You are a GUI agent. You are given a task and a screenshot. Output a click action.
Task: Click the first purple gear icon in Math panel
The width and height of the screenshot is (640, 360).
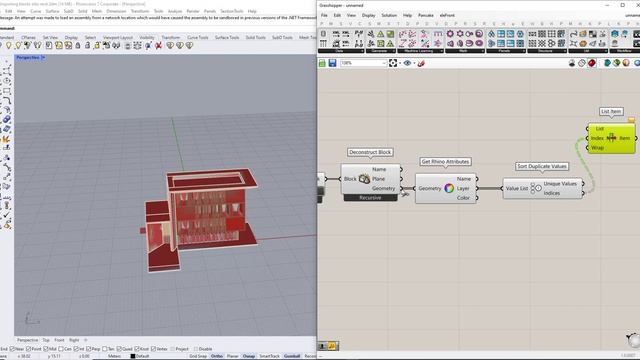450,34
